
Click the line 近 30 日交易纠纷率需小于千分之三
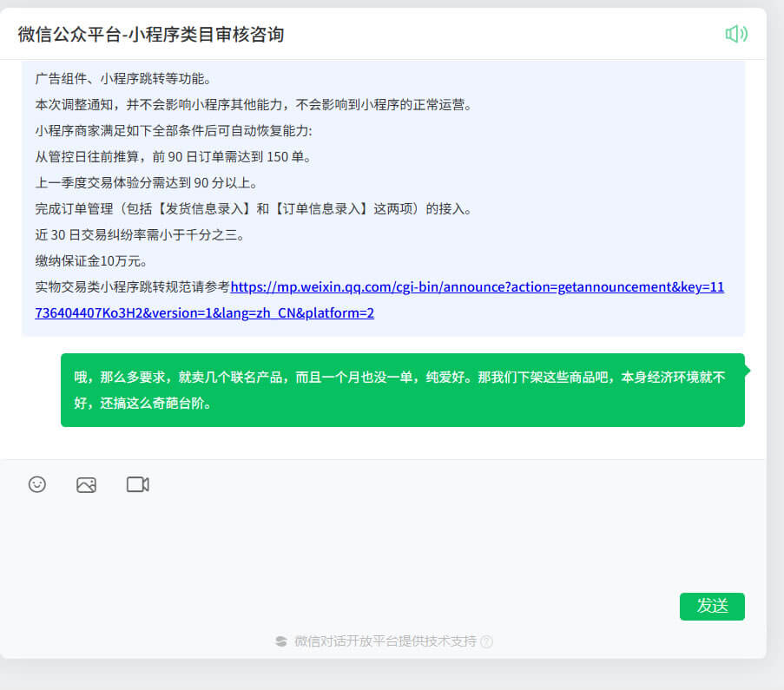(x=140, y=235)
